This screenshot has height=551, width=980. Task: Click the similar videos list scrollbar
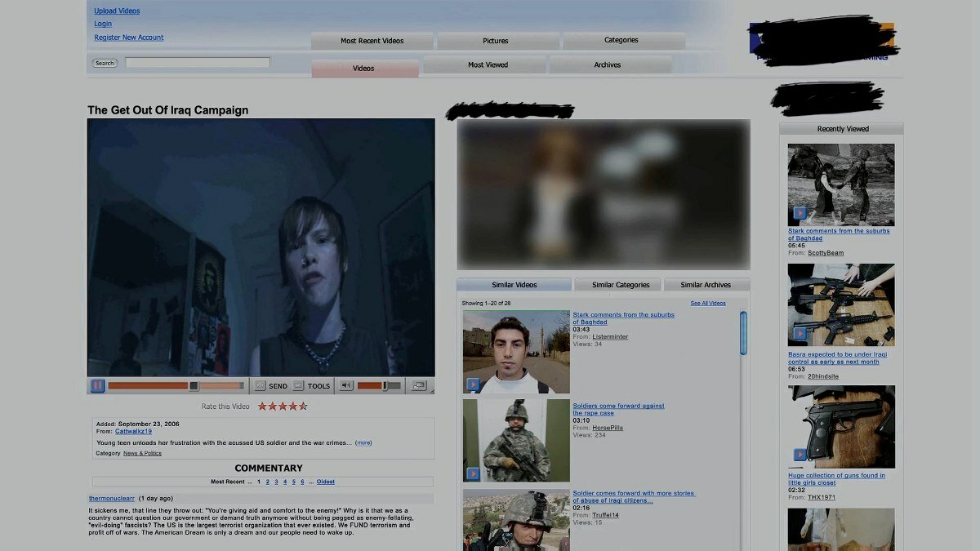[743, 333]
